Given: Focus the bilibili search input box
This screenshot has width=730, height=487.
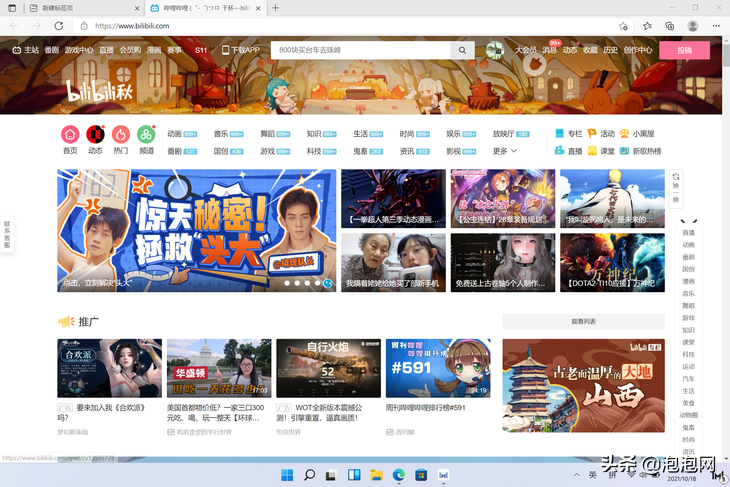Looking at the screenshot, I should click(x=361, y=50).
